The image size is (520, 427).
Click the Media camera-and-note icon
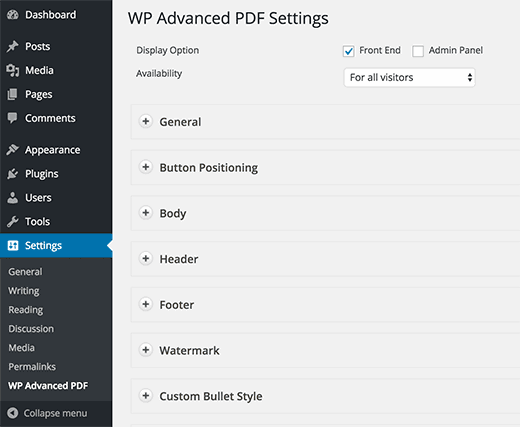[13, 70]
